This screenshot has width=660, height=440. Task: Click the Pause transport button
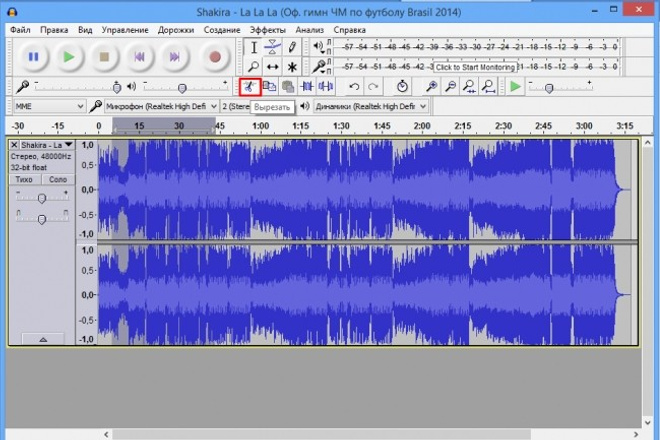coord(33,57)
